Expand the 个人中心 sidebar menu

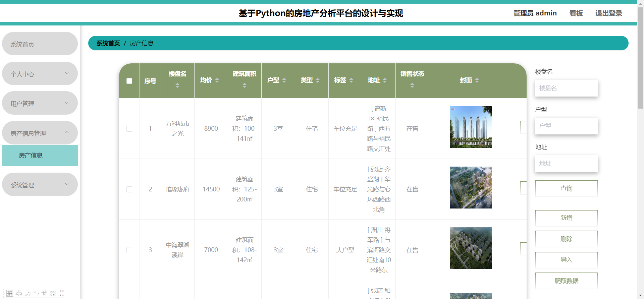pos(40,74)
